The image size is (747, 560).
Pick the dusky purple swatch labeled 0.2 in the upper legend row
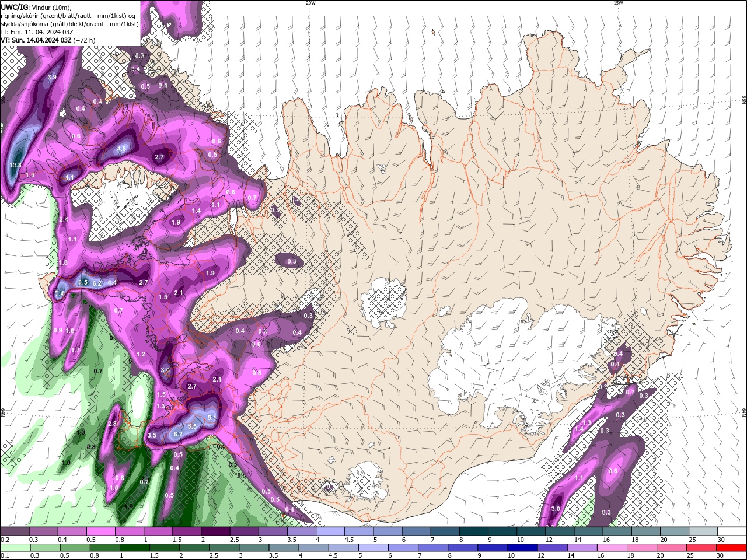15,531
